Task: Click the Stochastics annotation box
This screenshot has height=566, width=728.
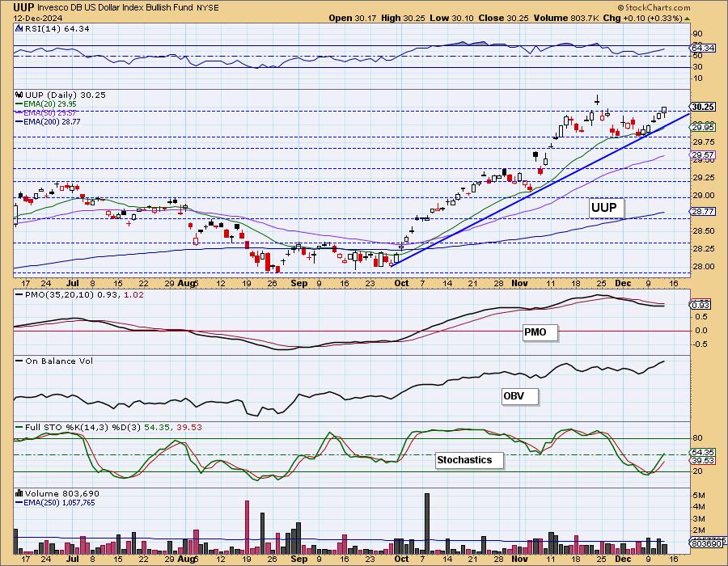Action: pyautogui.click(x=470, y=460)
